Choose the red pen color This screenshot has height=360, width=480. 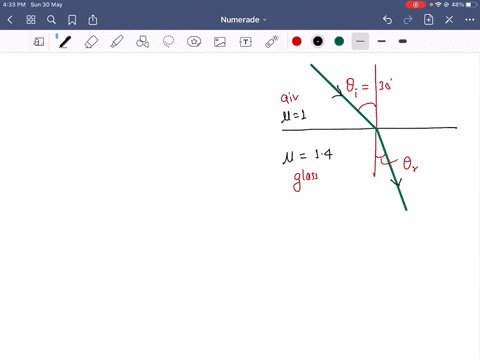(297, 41)
